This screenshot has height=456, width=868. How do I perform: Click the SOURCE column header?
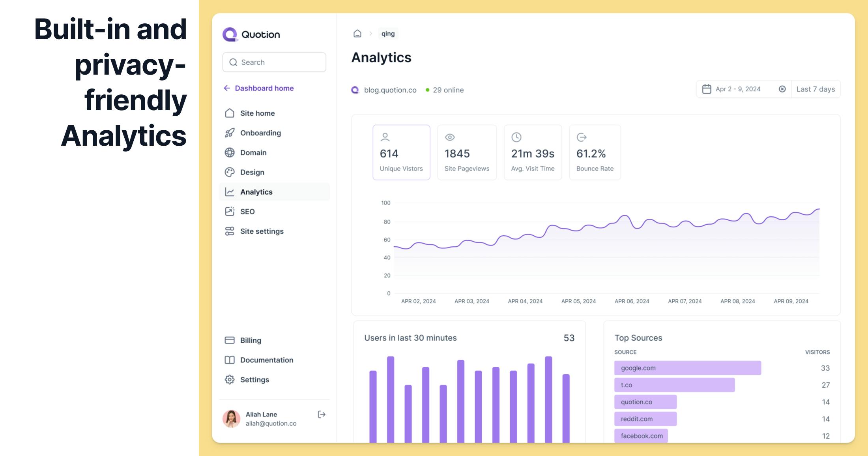pyautogui.click(x=625, y=352)
